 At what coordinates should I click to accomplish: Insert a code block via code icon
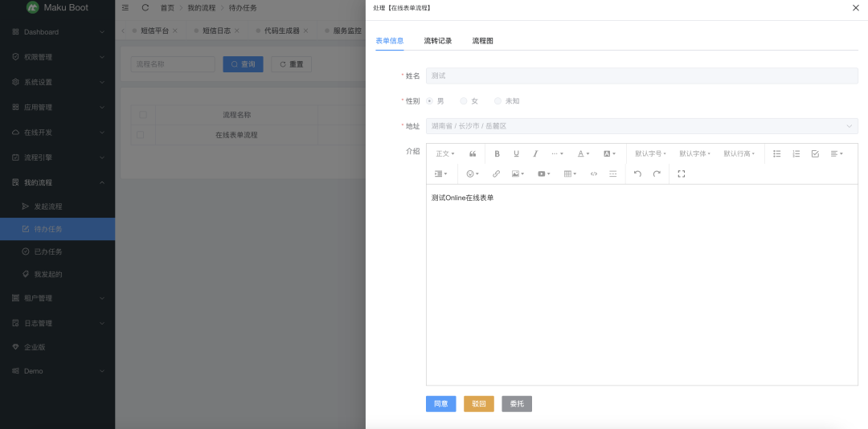[594, 174]
